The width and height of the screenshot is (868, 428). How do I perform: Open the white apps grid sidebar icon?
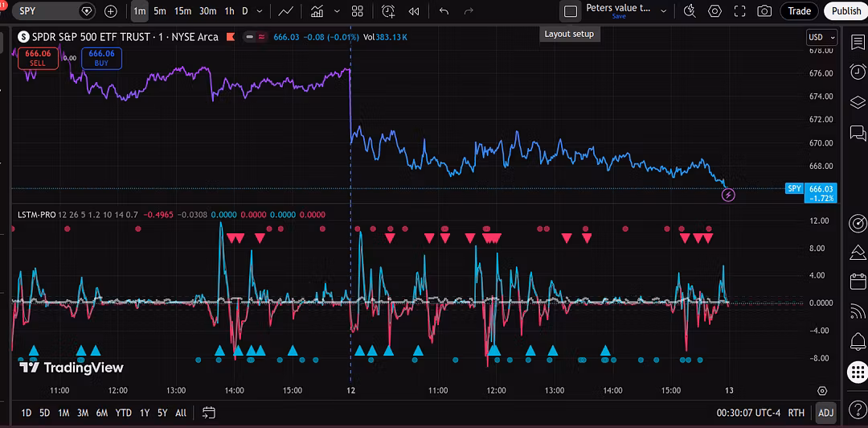point(858,371)
